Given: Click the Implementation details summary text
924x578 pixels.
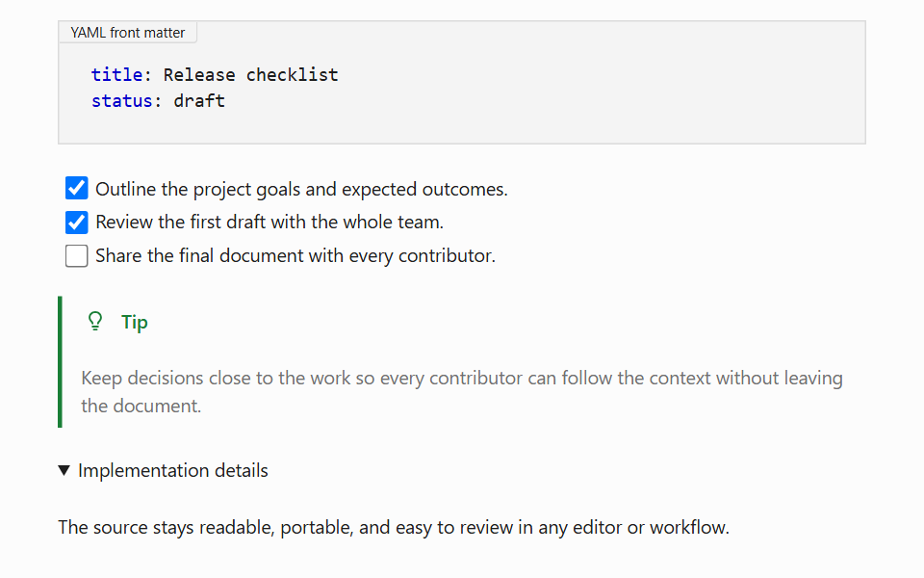Looking at the screenshot, I should (x=172, y=470).
